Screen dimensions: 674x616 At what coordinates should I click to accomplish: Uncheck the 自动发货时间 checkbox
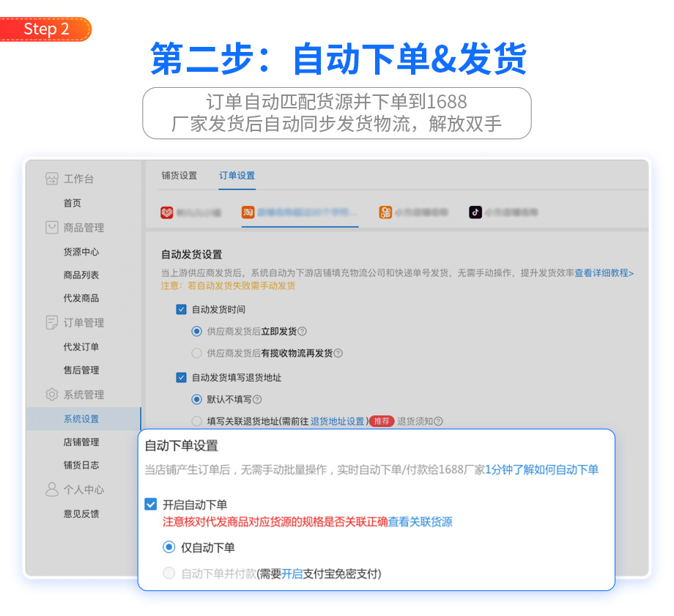pyautogui.click(x=182, y=310)
